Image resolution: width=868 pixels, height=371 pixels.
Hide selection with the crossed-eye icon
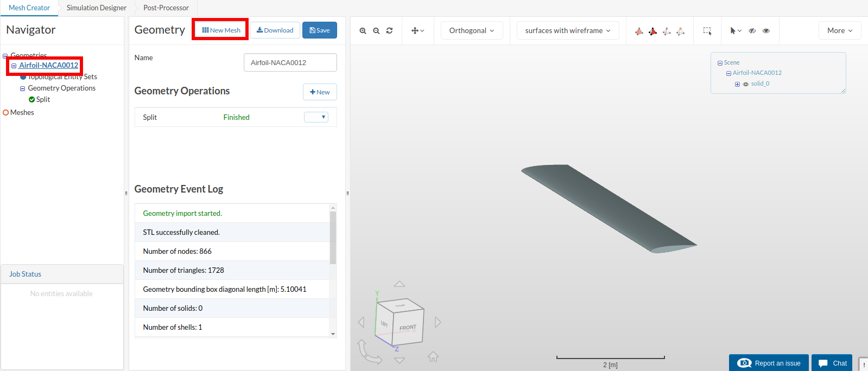(752, 31)
